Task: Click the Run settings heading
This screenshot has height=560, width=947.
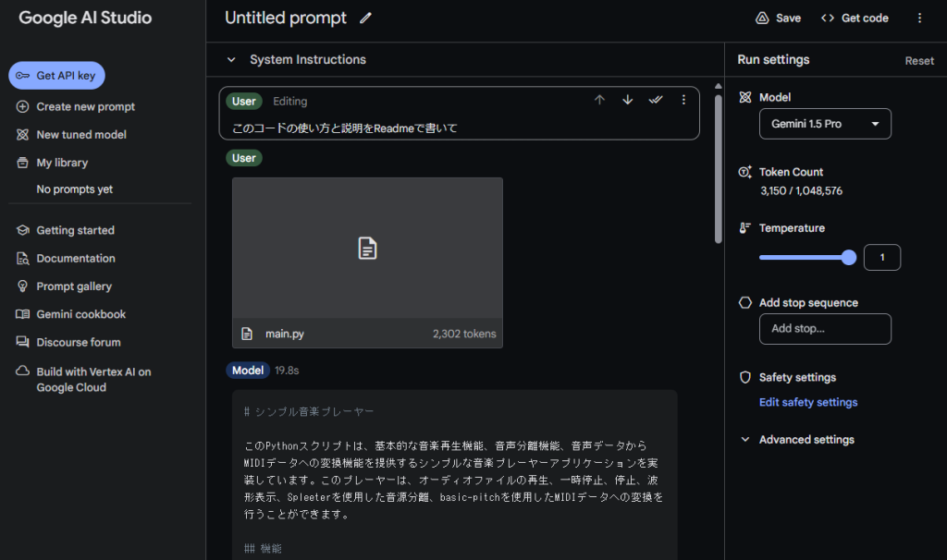Action: coord(773,60)
